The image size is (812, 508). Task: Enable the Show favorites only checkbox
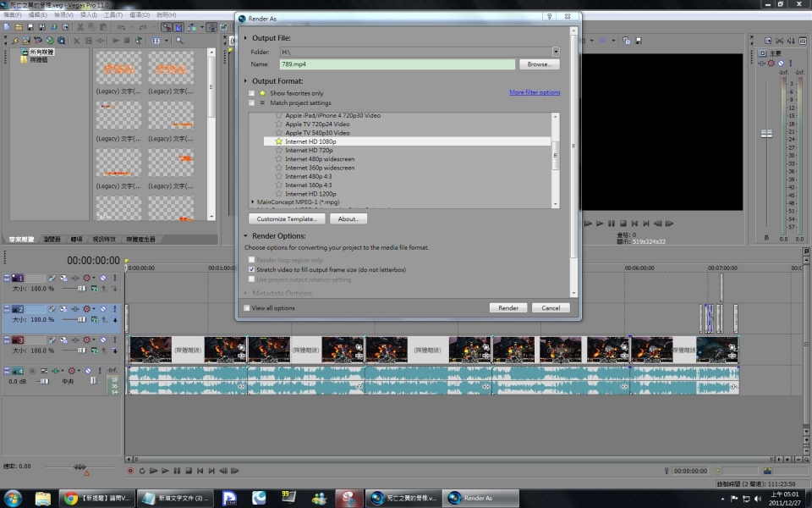pos(251,93)
